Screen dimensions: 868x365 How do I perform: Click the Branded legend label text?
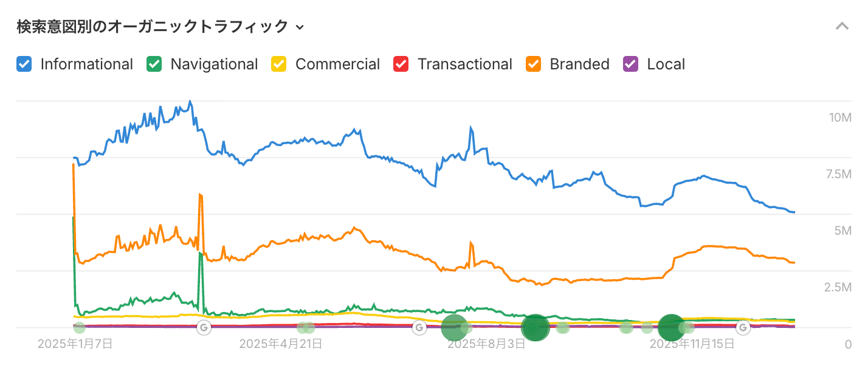(x=579, y=64)
